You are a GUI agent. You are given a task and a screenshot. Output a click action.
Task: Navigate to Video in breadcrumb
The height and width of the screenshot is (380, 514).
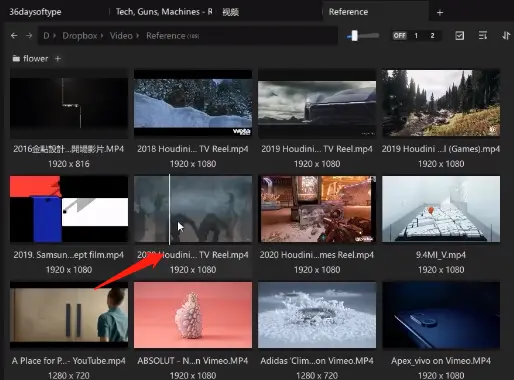pos(121,35)
